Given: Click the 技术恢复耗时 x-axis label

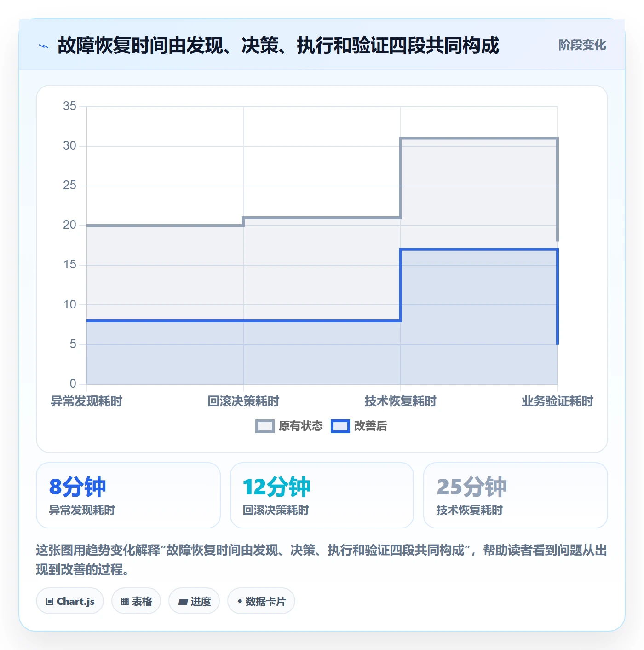Looking at the screenshot, I should (401, 401).
